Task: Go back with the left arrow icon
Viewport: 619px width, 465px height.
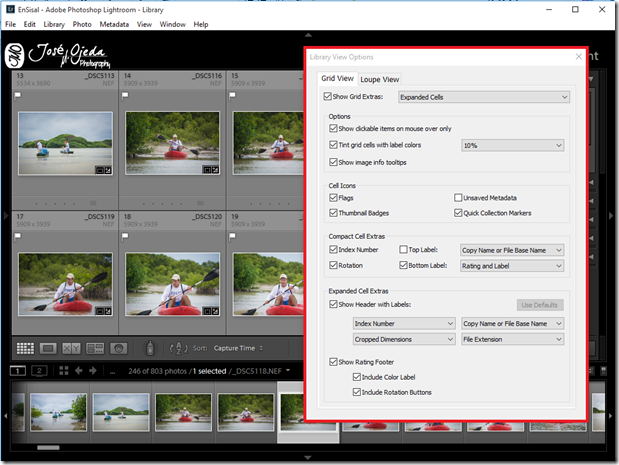Action: [x=79, y=371]
